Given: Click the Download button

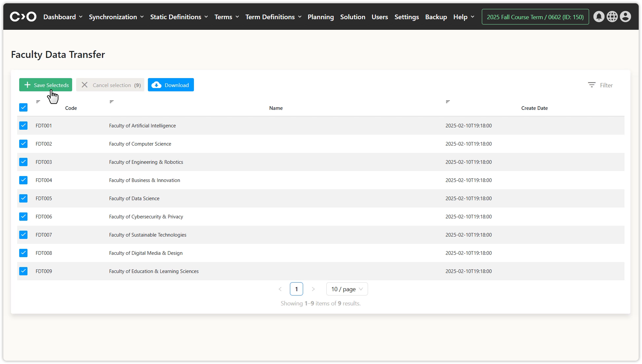Looking at the screenshot, I should pyautogui.click(x=171, y=85).
